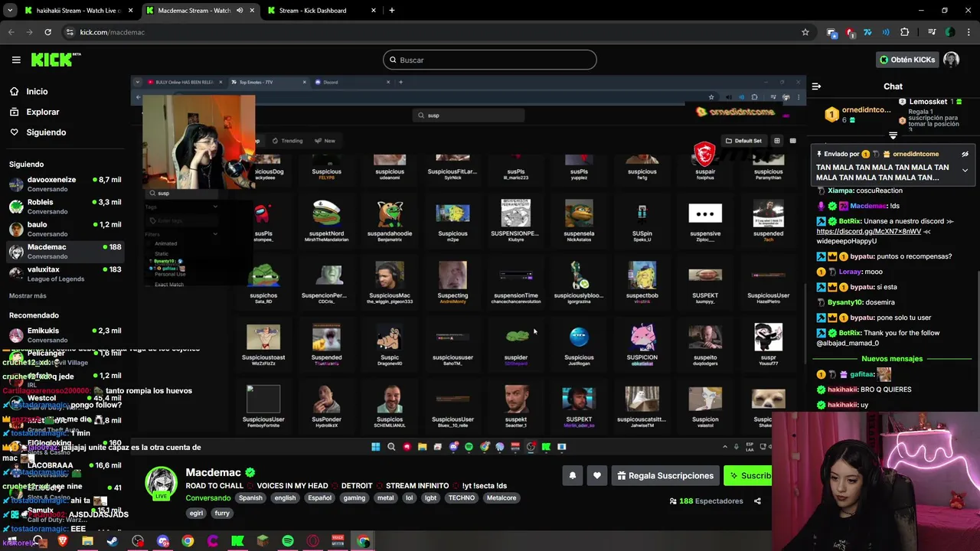
Task: Open a new browser tab
Action: coord(391,11)
